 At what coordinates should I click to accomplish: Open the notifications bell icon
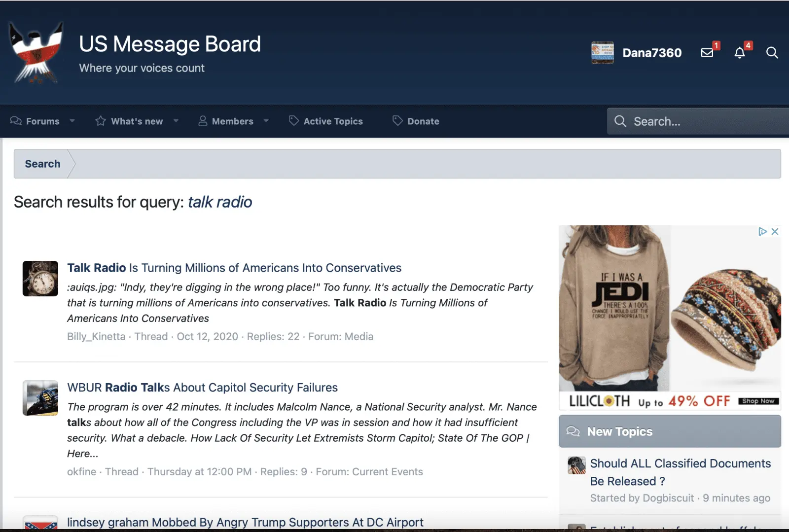tap(740, 53)
